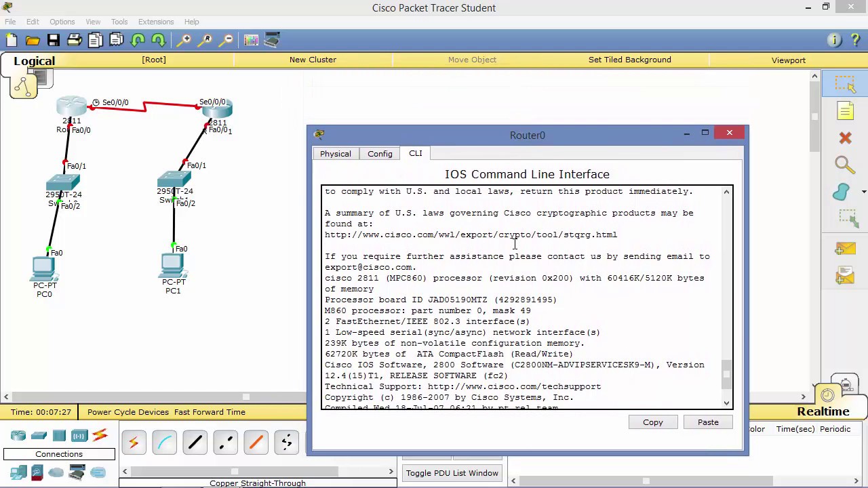Open the Options menu
Image resolution: width=868 pixels, height=488 pixels.
coord(62,22)
